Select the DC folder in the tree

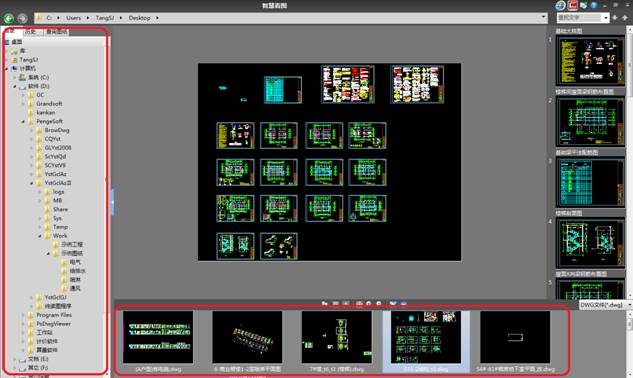[40, 95]
